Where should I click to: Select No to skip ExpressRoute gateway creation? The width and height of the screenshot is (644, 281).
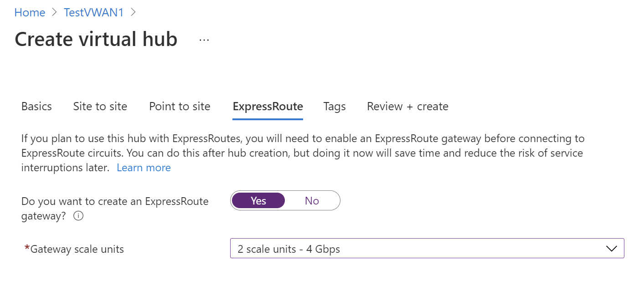coord(312,200)
